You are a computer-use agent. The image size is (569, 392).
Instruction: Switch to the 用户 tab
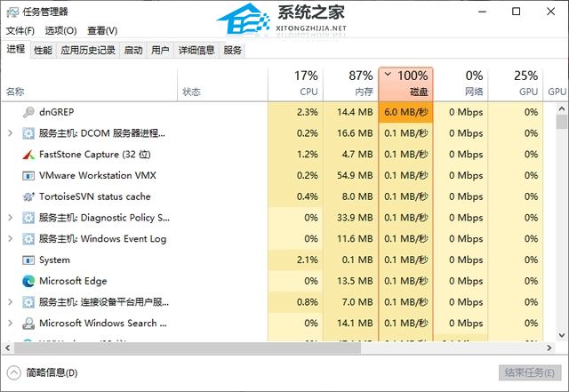160,50
